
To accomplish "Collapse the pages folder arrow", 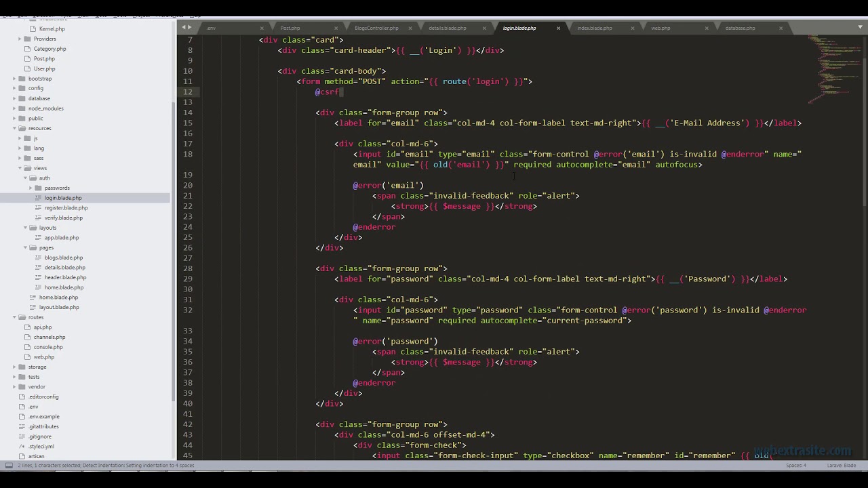I will tap(25, 247).
